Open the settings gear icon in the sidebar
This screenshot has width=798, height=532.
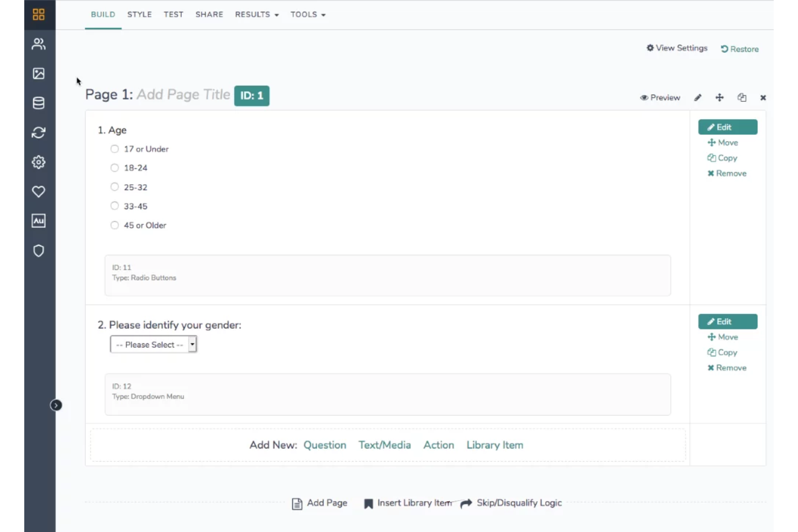pyautogui.click(x=38, y=162)
